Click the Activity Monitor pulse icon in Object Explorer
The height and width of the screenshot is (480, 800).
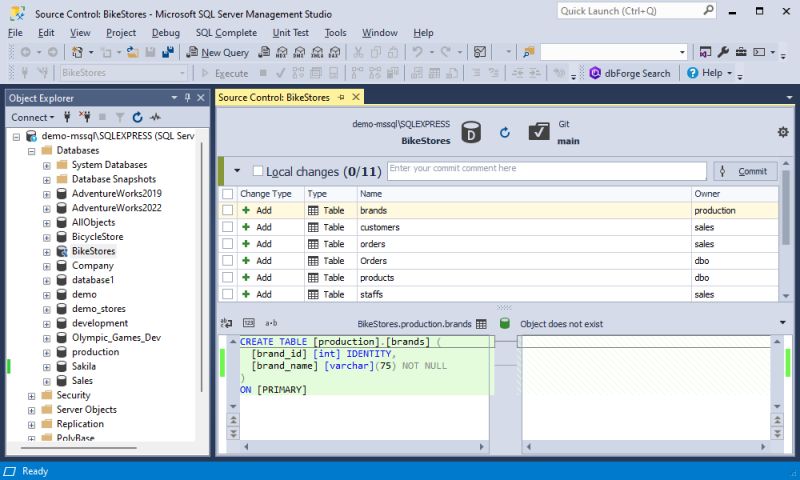click(155, 117)
